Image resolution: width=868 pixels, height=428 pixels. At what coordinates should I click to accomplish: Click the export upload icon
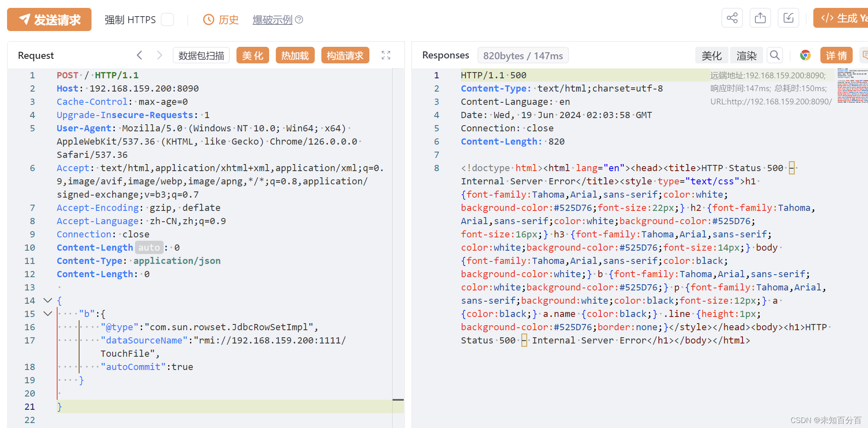[x=760, y=18]
